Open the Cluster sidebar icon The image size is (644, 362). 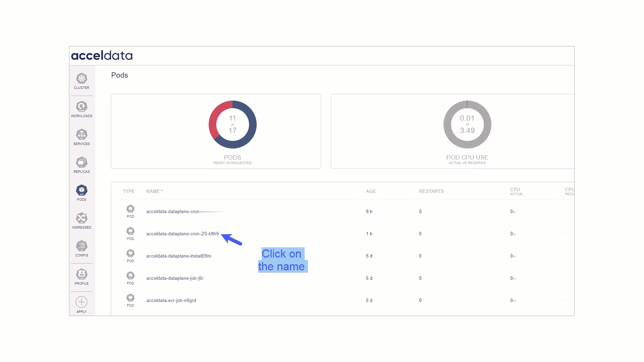tap(82, 78)
